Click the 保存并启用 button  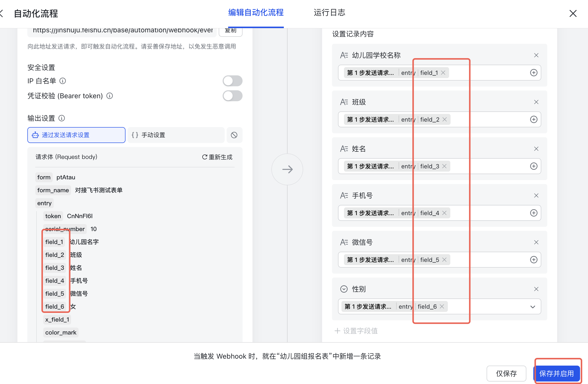[557, 373]
